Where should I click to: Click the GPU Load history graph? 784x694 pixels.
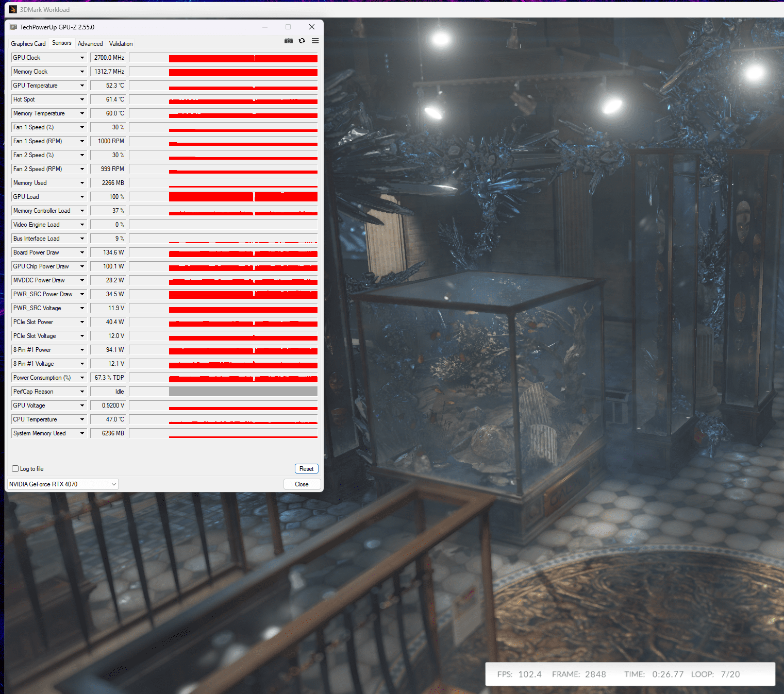tap(223, 197)
